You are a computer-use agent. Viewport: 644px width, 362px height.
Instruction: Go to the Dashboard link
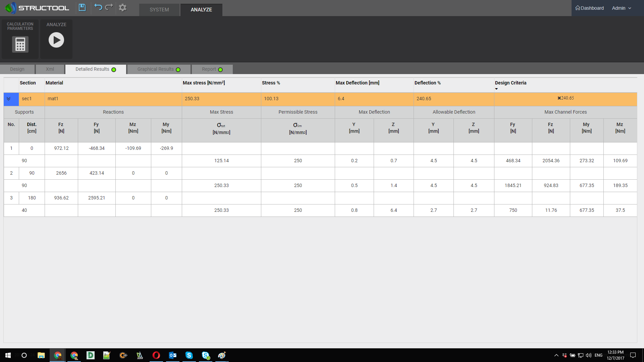(x=590, y=8)
